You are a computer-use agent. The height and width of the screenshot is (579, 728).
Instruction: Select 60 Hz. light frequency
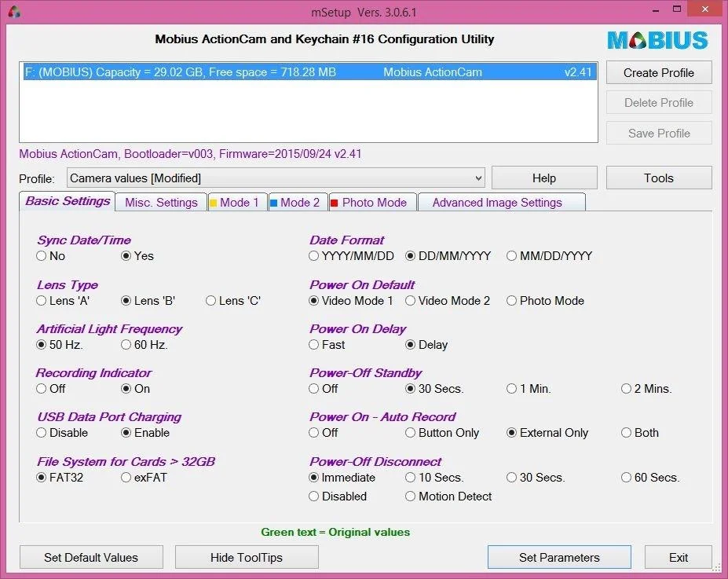click(145, 345)
